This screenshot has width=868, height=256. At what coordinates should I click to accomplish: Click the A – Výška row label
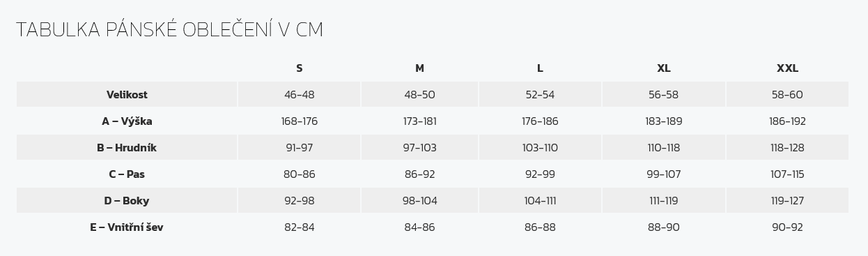127,121
